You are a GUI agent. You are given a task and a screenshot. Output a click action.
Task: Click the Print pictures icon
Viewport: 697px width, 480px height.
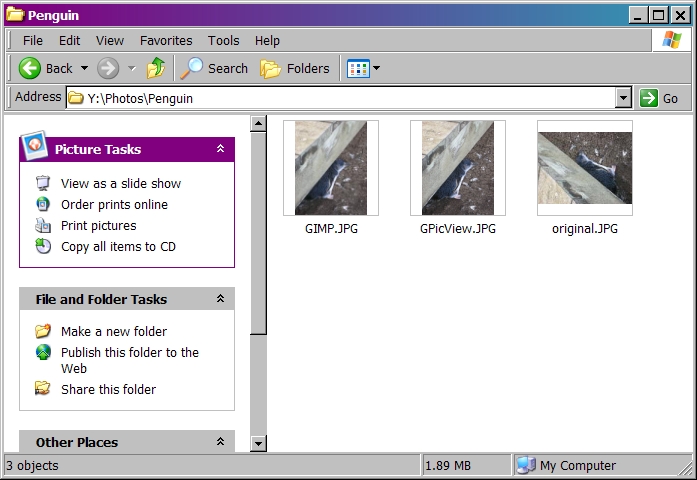[x=43, y=225]
